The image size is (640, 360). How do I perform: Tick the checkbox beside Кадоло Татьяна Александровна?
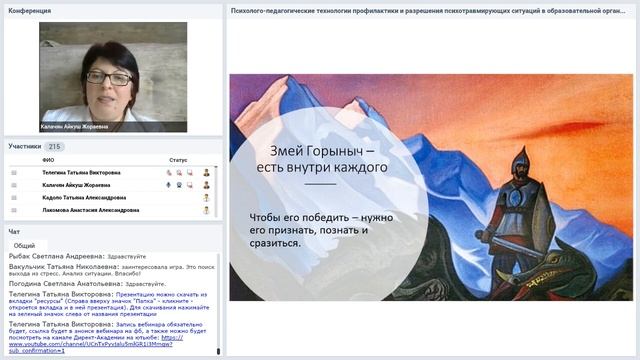tap(14, 198)
